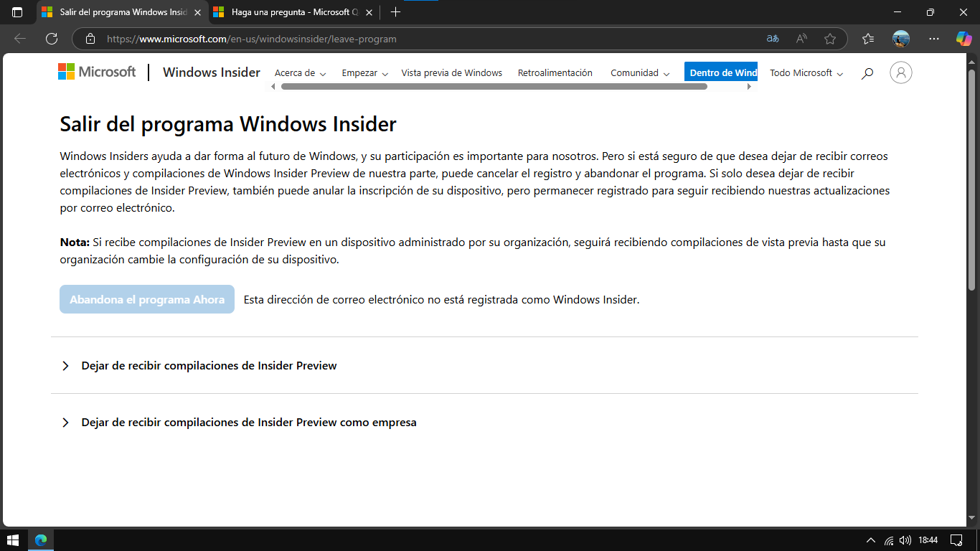Show hidden system tray icons
This screenshot has height=551, width=980.
click(871, 540)
